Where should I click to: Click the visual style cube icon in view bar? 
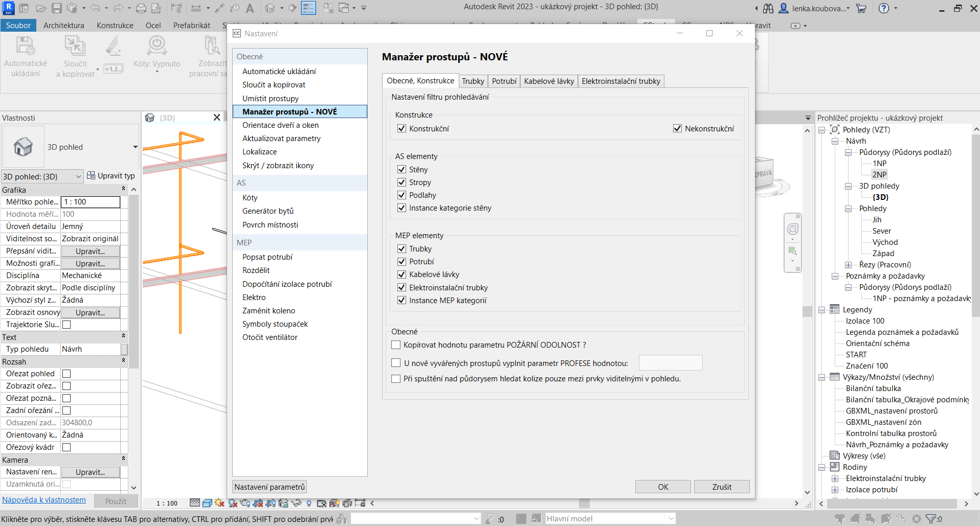[x=207, y=503]
